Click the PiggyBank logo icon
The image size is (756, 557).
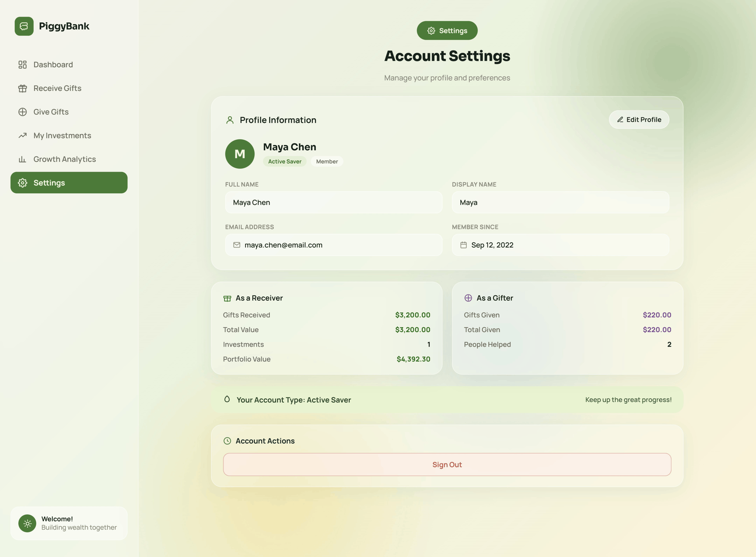[x=24, y=26]
